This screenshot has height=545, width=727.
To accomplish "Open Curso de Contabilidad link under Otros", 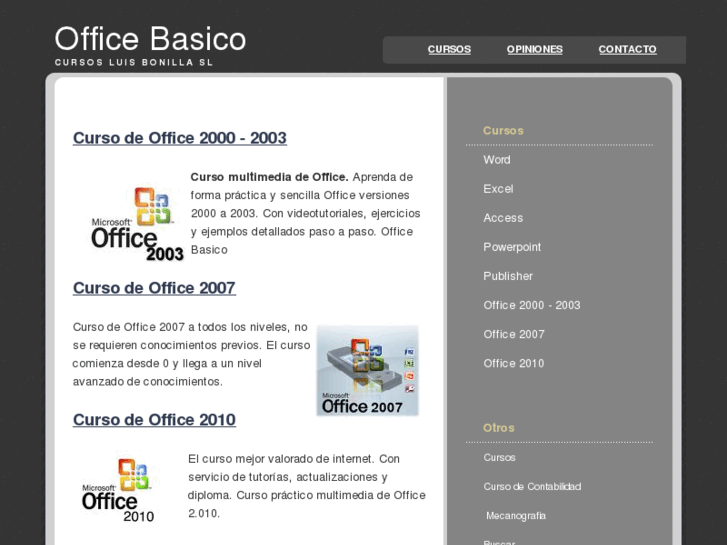I will point(532,487).
